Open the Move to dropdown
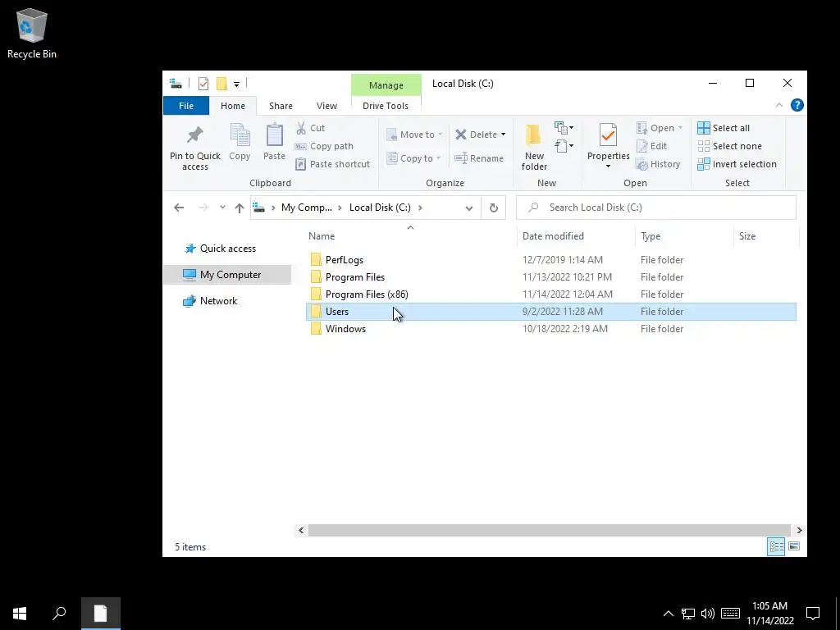The width and height of the screenshot is (840, 630). pos(414,135)
